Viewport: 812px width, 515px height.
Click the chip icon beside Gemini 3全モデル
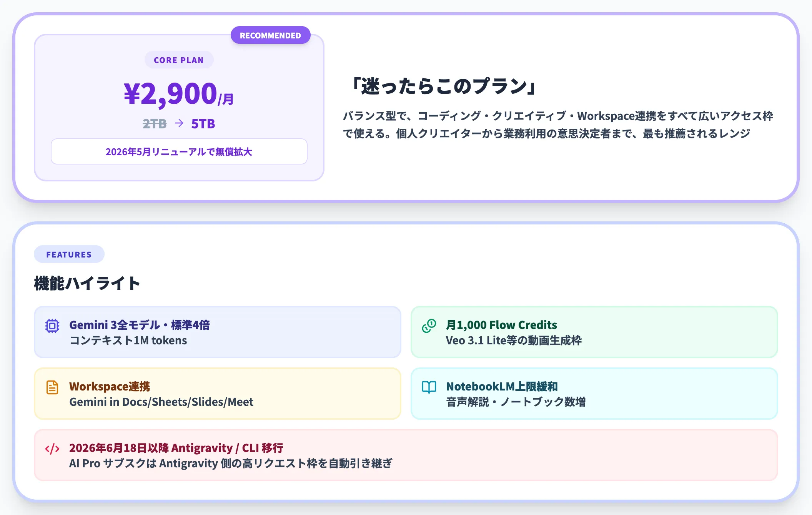[x=52, y=326]
